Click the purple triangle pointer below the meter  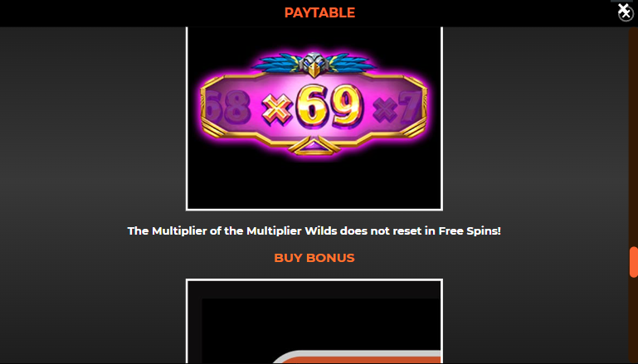pos(314,146)
